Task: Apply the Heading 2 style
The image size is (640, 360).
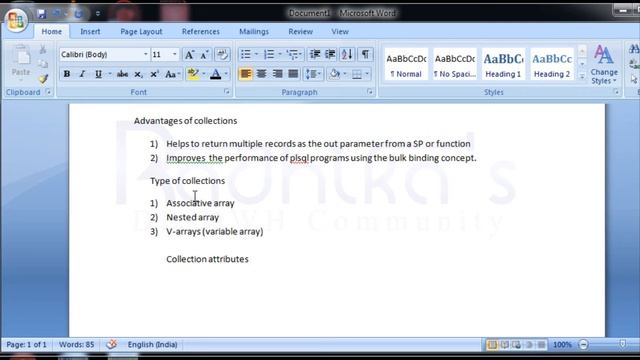Action: [552, 64]
